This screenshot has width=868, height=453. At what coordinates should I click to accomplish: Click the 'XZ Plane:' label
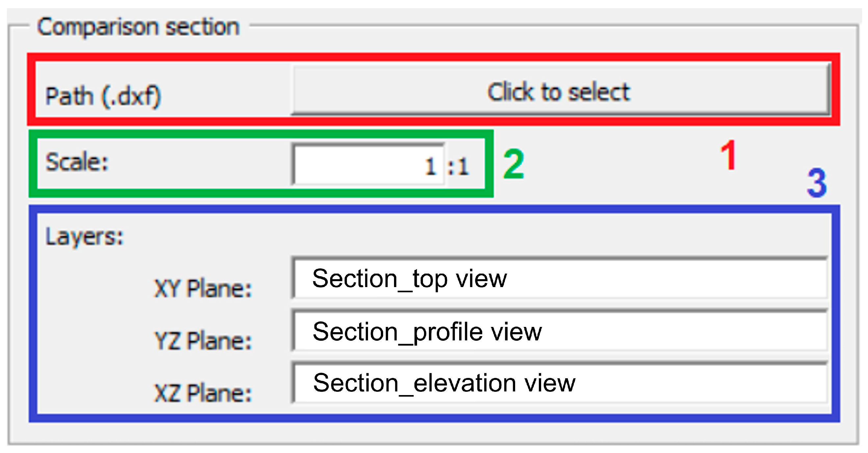click(203, 393)
